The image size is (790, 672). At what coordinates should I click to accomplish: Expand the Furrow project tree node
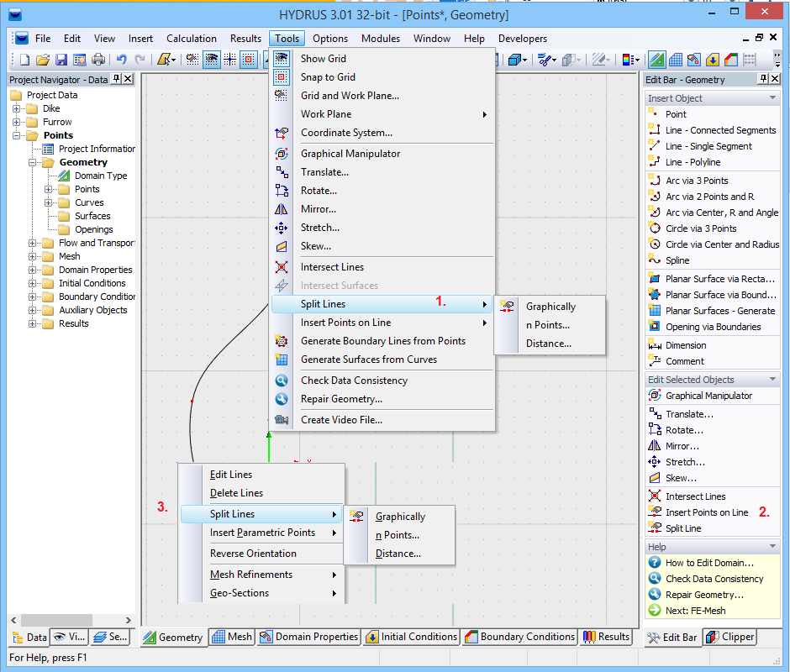pos(16,122)
